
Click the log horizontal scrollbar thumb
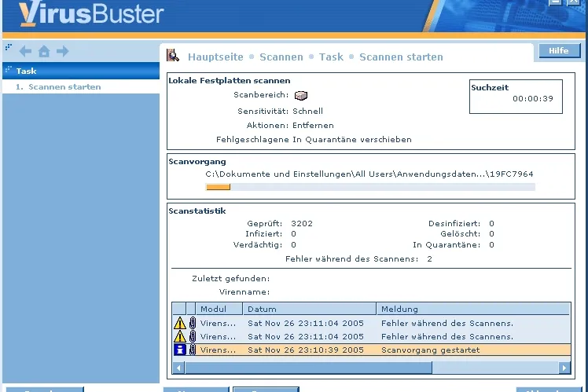pyautogui.click(x=309, y=368)
